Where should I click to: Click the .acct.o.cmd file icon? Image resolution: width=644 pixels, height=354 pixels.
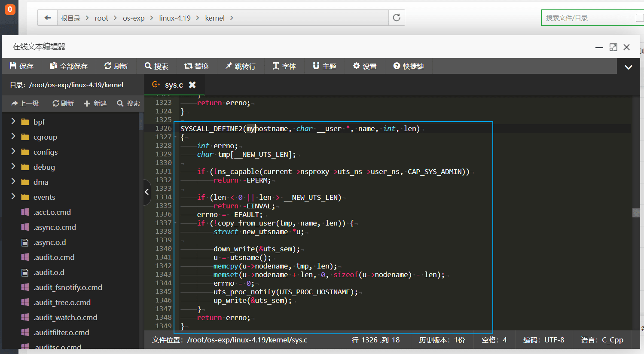(x=25, y=212)
